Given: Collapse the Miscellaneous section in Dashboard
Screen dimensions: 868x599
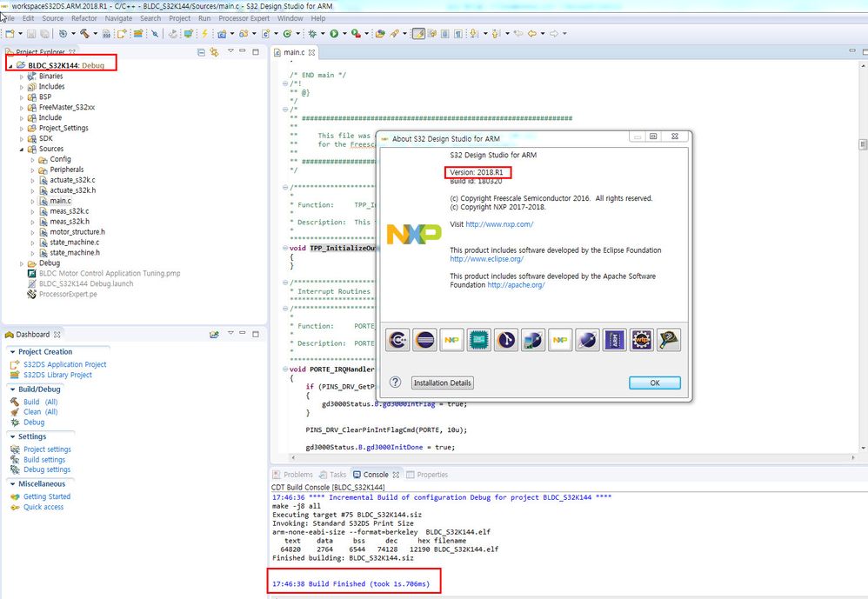Looking at the screenshot, I should [12, 484].
